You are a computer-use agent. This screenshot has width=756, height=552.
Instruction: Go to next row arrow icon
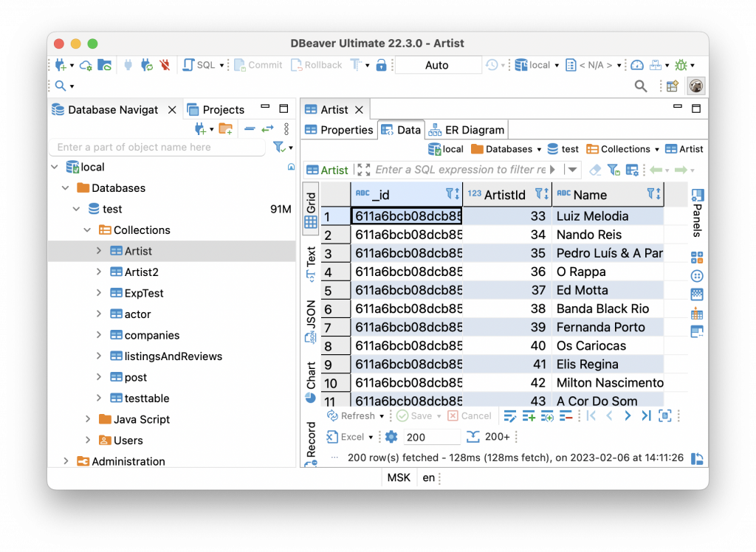[x=628, y=415]
